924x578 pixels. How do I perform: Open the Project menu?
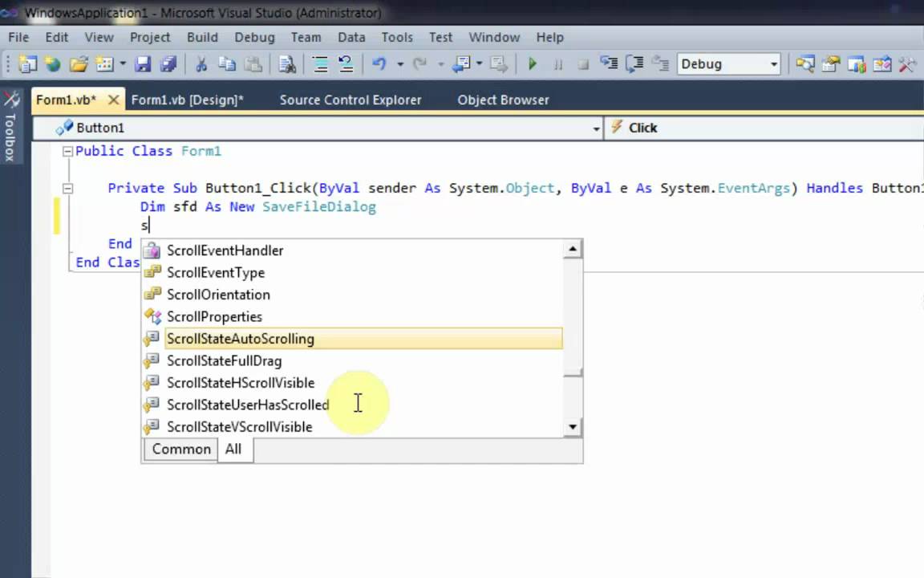coord(150,37)
